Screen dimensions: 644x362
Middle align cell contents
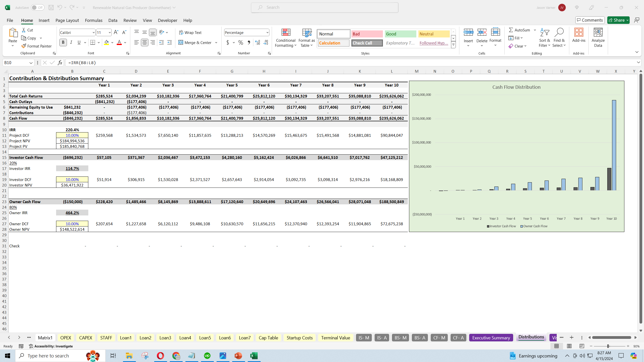[145, 32]
